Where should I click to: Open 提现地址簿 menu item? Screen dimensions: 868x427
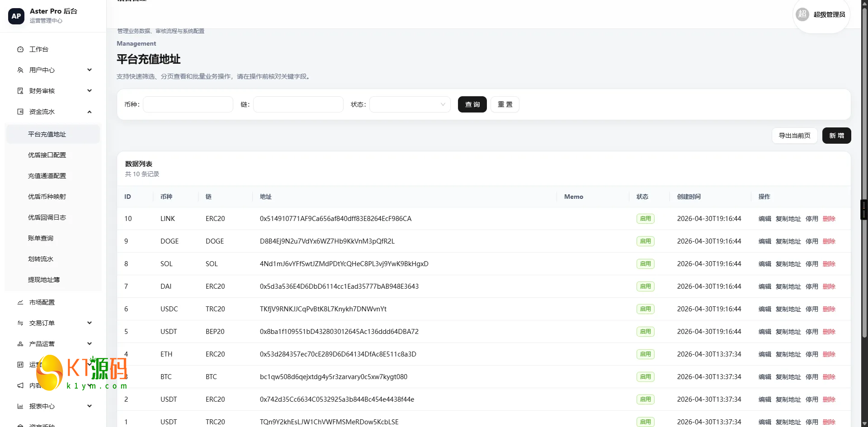point(53,280)
